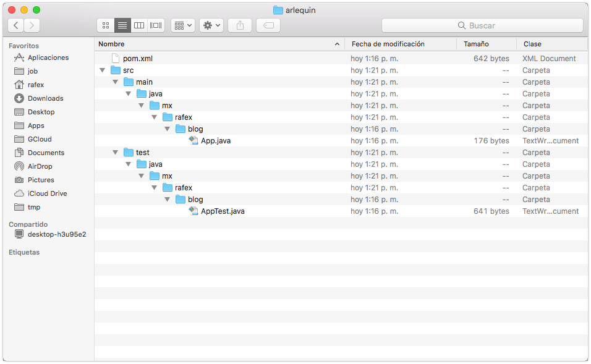Switch to icon view in toolbar
Image resolution: width=591 pixels, height=364 pixels.
pos(106,25)
